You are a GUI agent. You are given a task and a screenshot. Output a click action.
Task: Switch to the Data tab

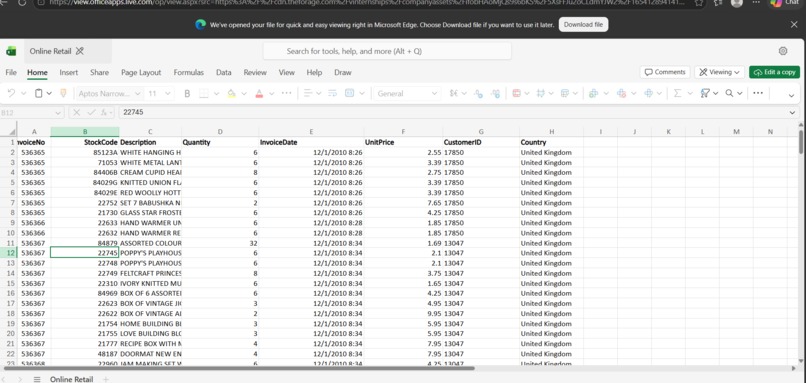click(x=224, y=72)
